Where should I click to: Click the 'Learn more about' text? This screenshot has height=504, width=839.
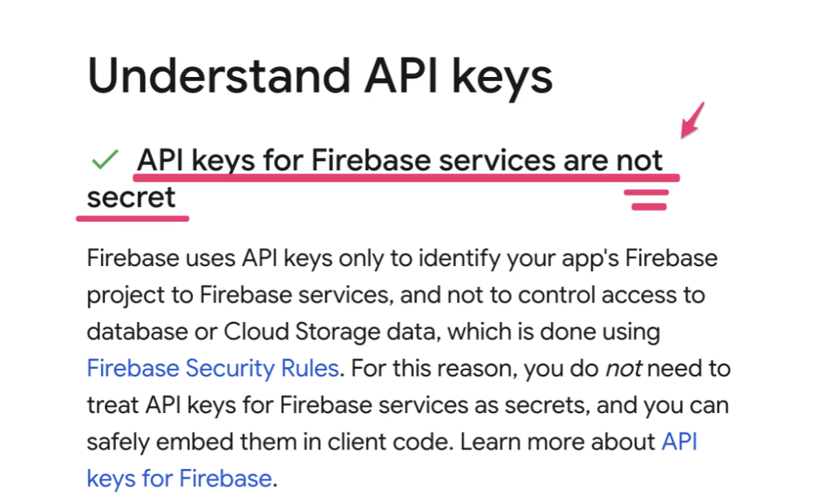coord(557,442)
